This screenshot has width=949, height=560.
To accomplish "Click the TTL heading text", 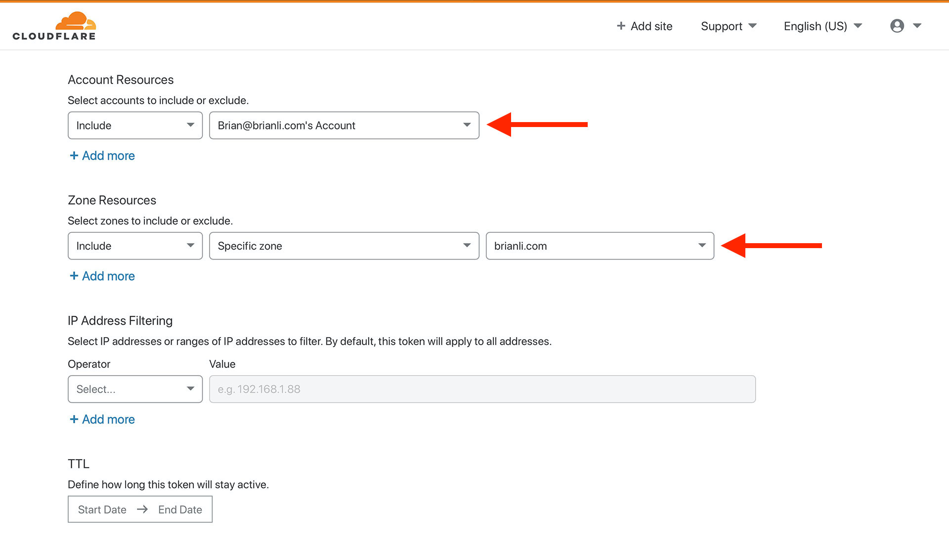I will (79, 464).
